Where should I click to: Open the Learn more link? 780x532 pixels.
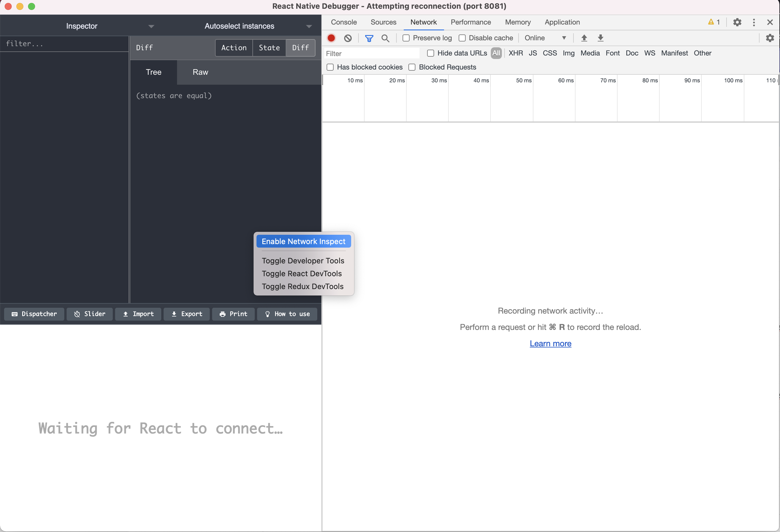coord(550,343)
